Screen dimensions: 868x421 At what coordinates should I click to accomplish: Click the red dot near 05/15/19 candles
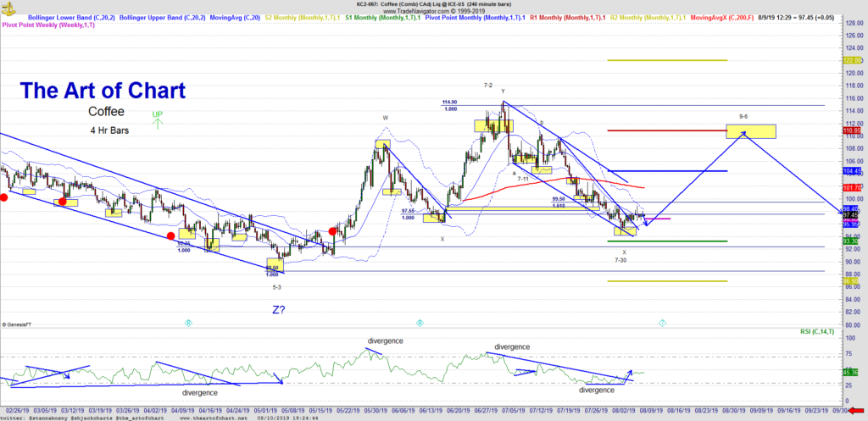(x=333, y=230)
